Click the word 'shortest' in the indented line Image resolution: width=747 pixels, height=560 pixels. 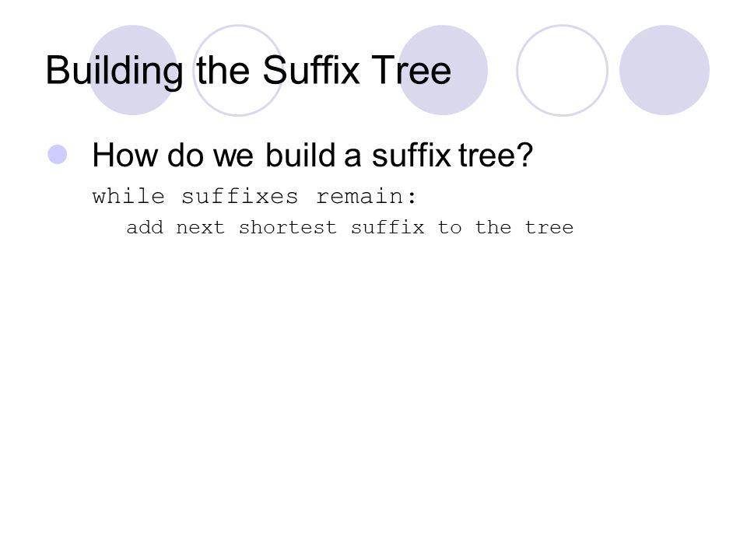(288, 227)
